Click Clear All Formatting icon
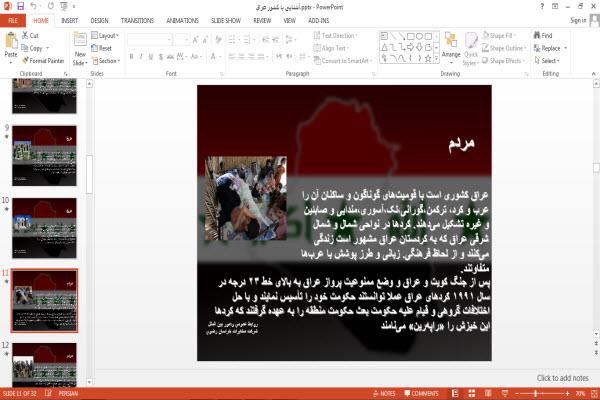Image resolution: width=600 pixels, height=400 pixels. (218, 39)
